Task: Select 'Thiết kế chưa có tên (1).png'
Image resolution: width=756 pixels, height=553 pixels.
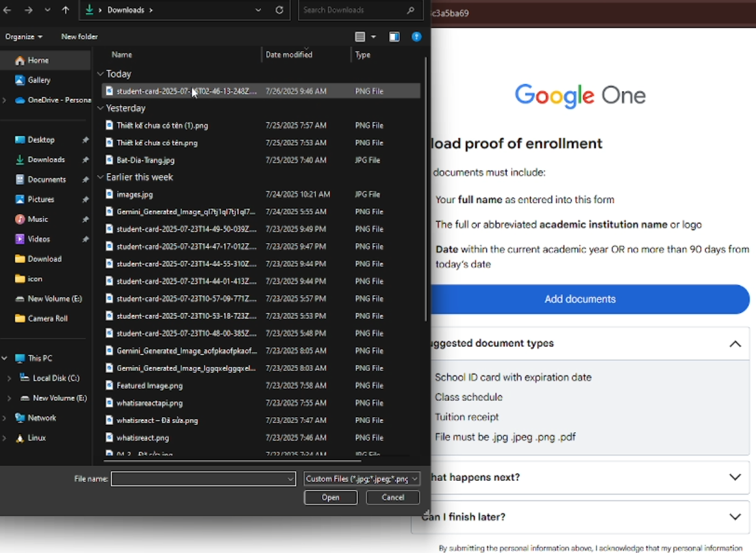Action: [x=261, y=125]
